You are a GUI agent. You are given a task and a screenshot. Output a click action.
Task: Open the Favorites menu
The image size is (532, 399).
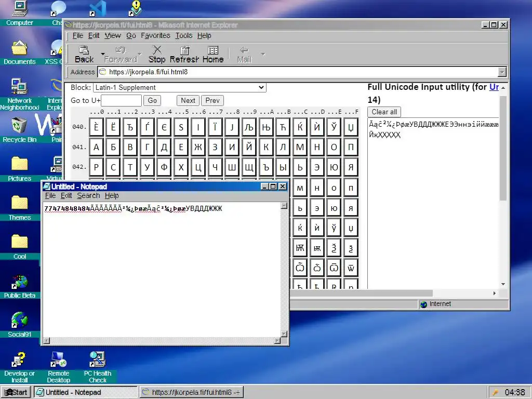155,36
